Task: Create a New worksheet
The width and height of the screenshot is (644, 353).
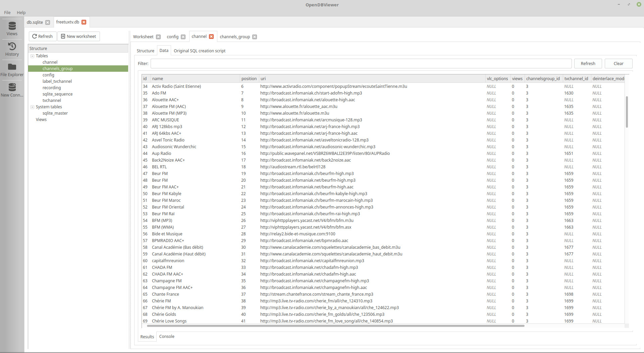Action: [x=78, y=36]
